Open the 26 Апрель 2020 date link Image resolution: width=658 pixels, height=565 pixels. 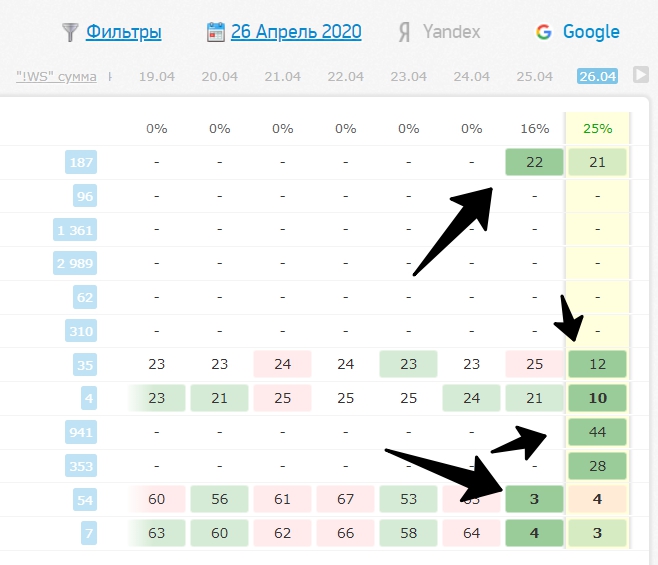[296, 32]
